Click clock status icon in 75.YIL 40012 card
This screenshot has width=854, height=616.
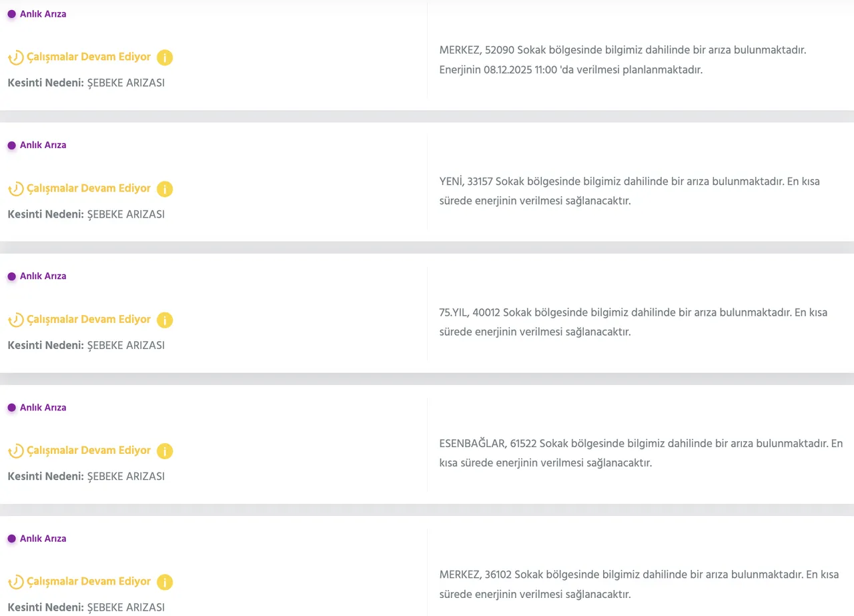[15, 320]
